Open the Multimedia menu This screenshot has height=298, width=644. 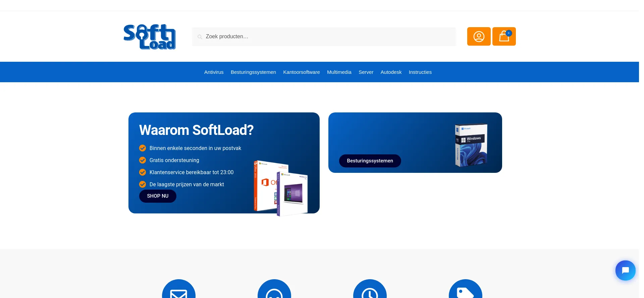click(339, 72)
